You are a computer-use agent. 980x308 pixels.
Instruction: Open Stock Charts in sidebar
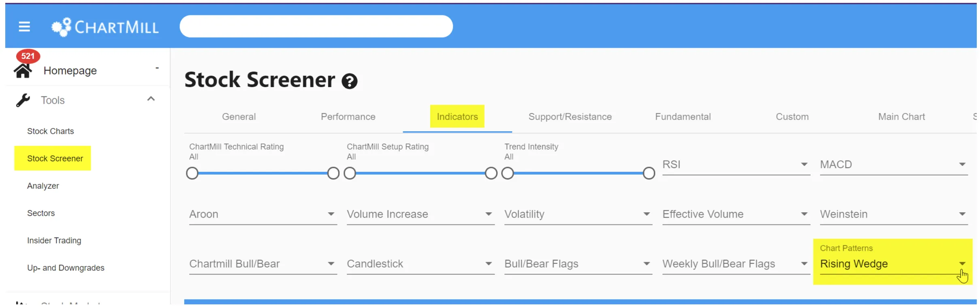(x=51, y=131)
